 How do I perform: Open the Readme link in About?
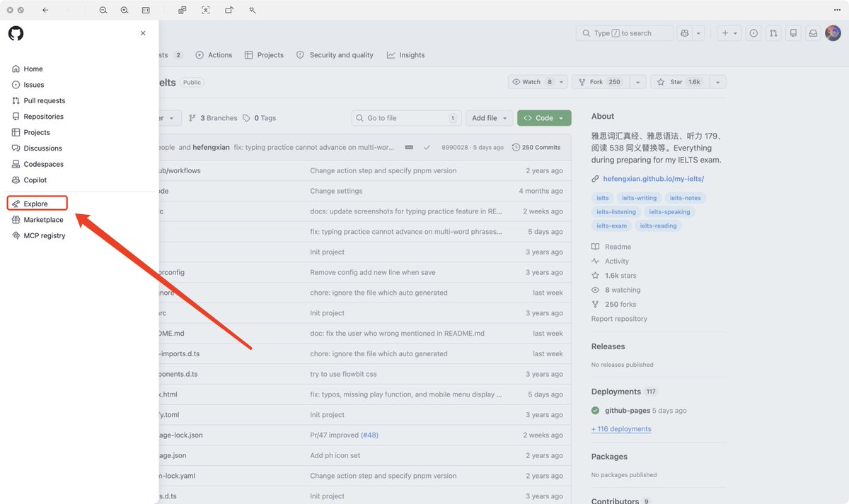click(611, 247)
